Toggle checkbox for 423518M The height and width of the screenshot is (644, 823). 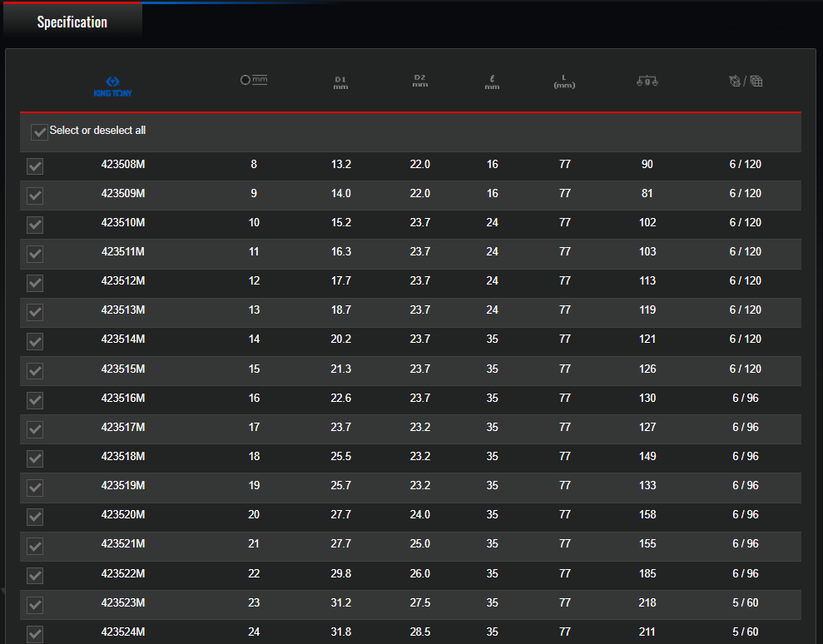click(35, 458)
